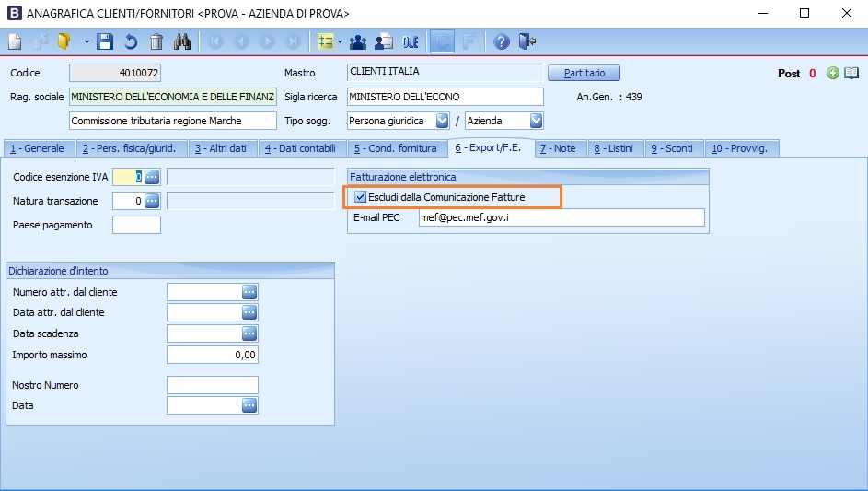This screenshot has height=491, width=868.
Task: Click the Post counter value 0
Action: click(813, 73)
